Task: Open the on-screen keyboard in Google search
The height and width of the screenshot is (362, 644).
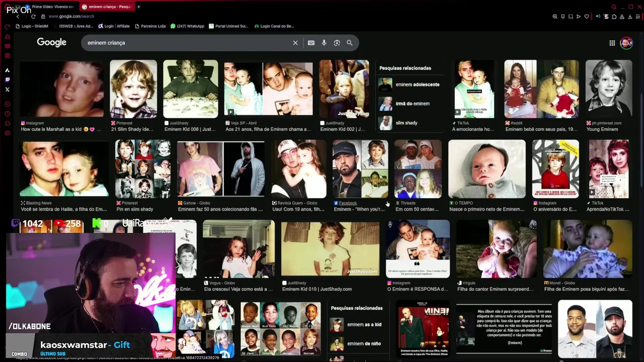Action: (311, 43)
